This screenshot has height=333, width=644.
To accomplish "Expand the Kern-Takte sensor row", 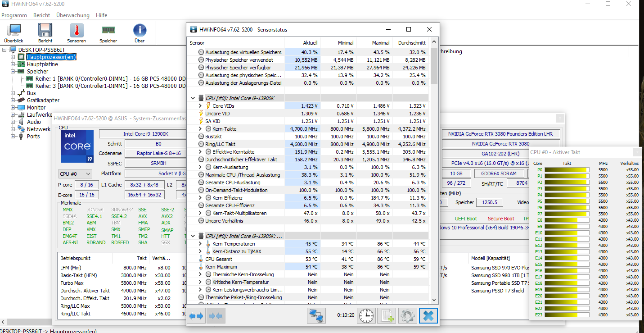I will click(x=200, y=129).
